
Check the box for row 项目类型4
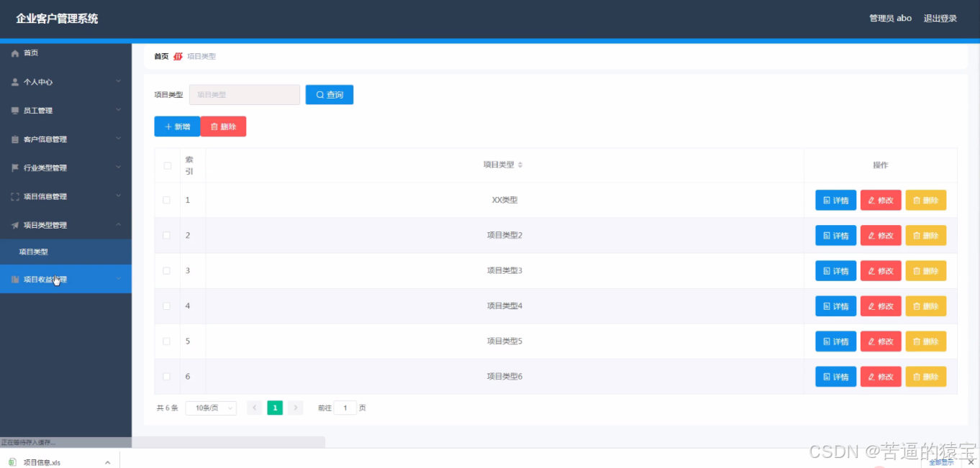pyautogui.click(x=167, y=306)
